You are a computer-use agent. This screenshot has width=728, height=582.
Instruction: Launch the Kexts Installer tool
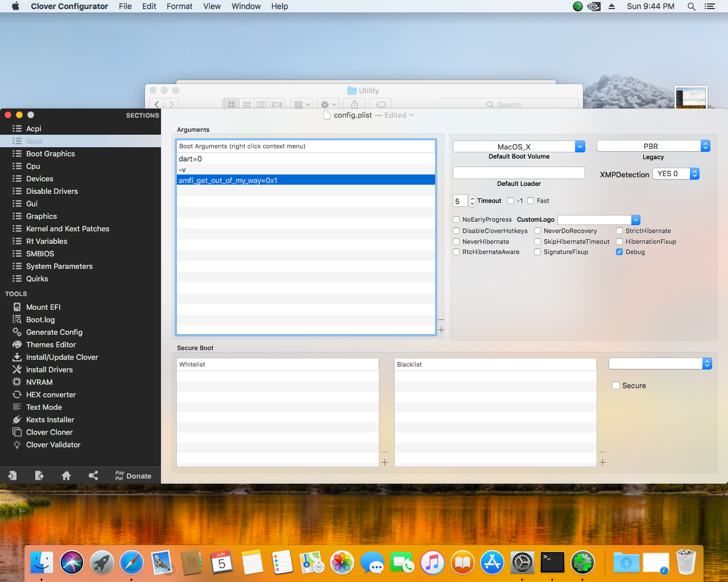[50, 419]
